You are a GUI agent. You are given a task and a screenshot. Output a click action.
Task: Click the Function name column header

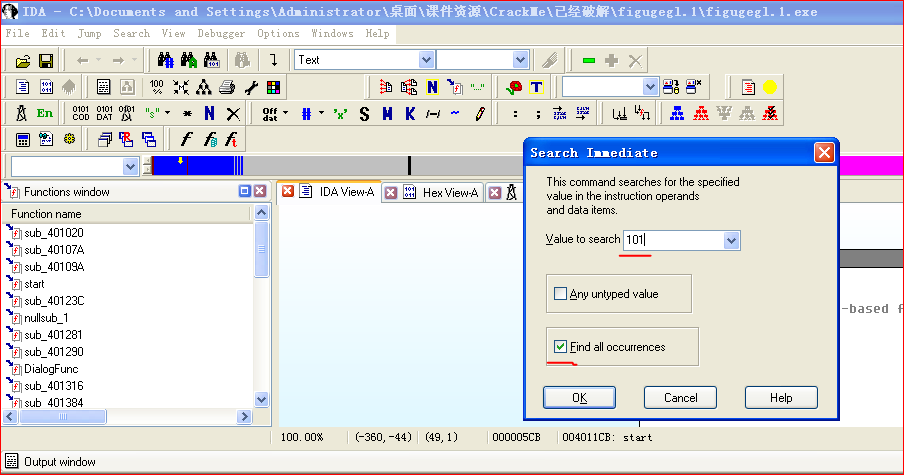click(x=127, y=214)
